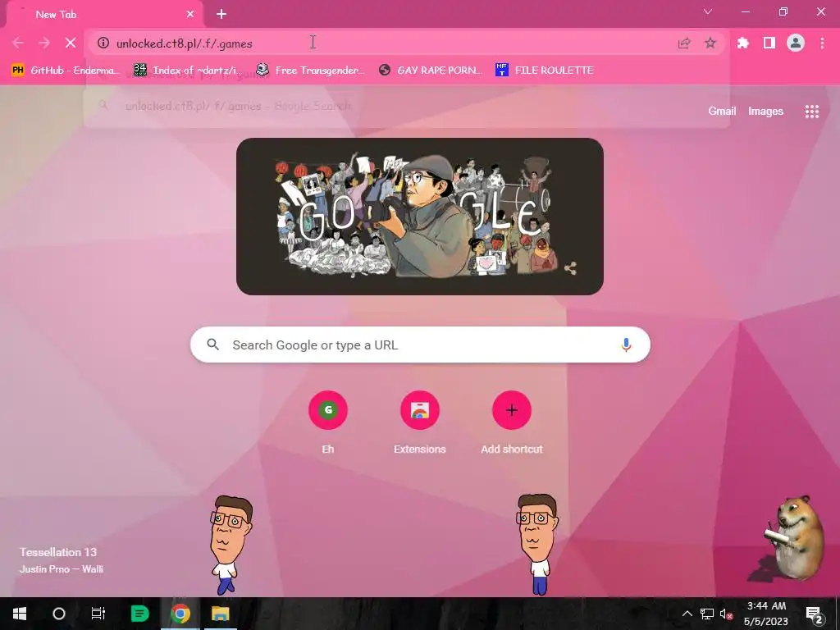Open Cortana search circle on taskbar
The width and height of the screenshot is (840, 630).
click(x=58, y=614)
